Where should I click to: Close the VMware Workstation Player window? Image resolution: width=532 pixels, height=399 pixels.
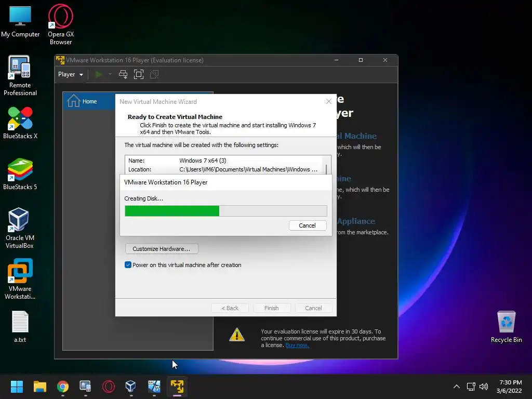[385, 60]
